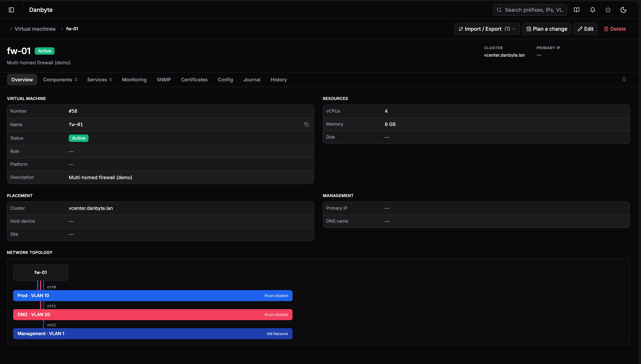The image size is (641, 364).
Task: Click the eth0 interface label
Action: [52, 287]
